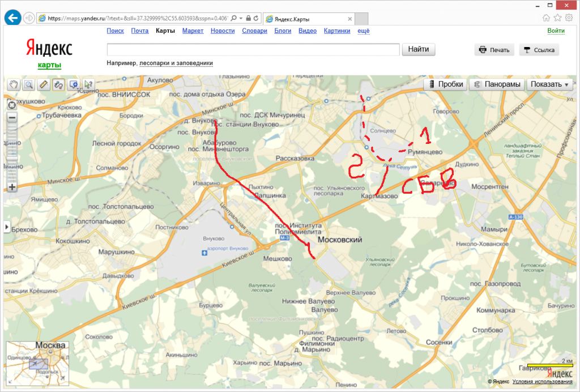Click the Мосрентген map label

pyautogui.click(x=490, y=187)
